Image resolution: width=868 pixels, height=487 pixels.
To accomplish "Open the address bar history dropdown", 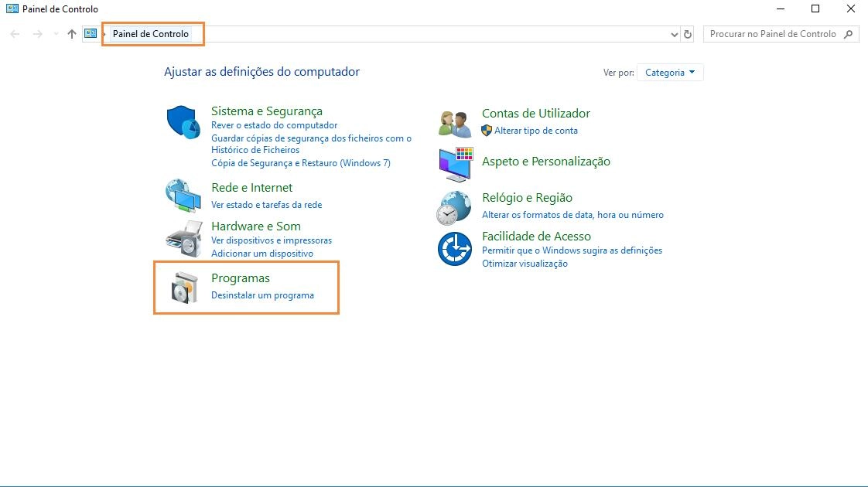I will pyautogui.click(x=674, y=34).
